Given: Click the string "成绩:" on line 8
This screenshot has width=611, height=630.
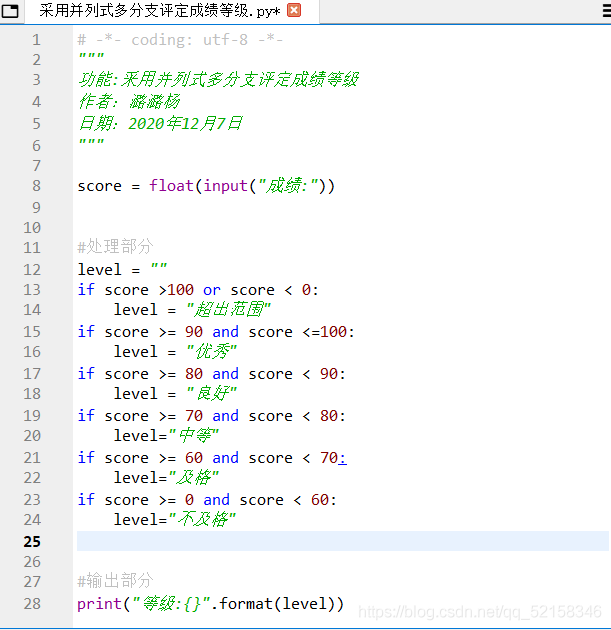Looking at the screenshot, I should 288,186.
